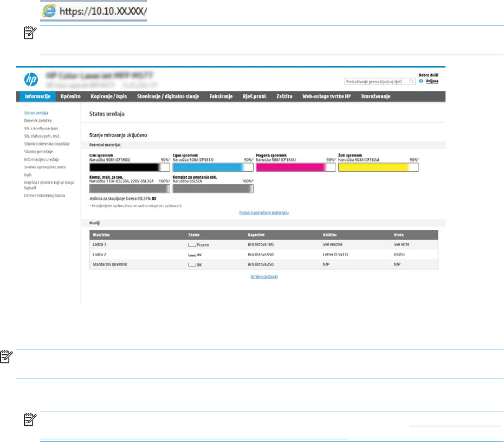
Task: Click the 'Stanje mirovanja uključeno' status text
Action: [118, 135]
